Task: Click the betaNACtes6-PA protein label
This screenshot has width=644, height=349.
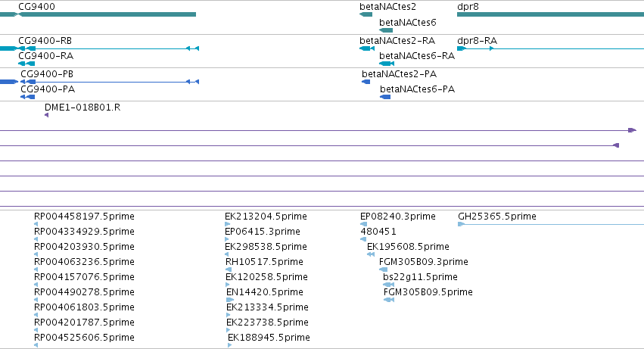Action: [x=417, y=89]
